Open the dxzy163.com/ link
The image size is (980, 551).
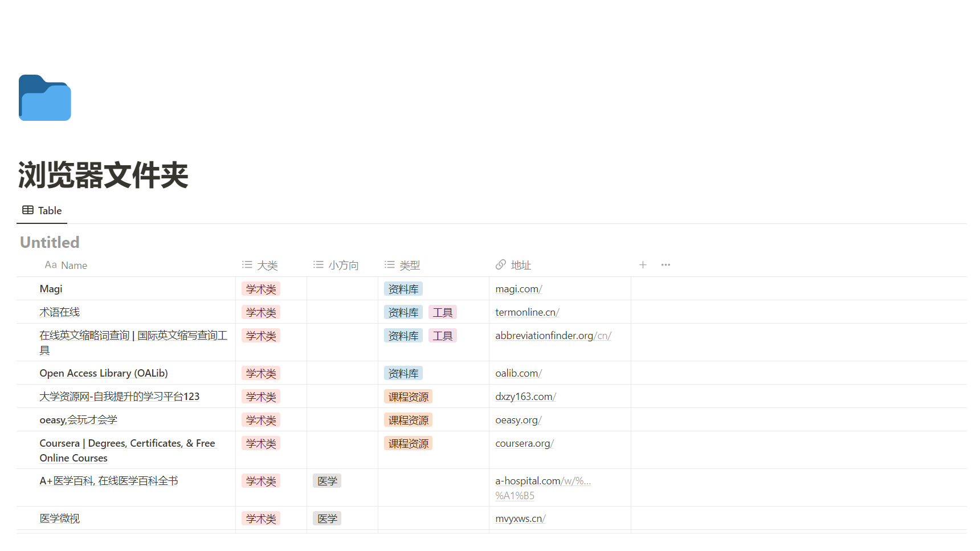525,397
